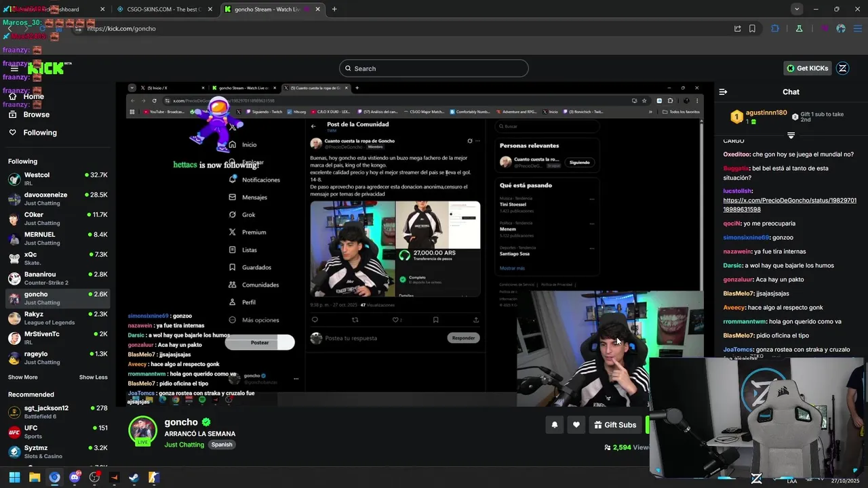Select goncho in the Following list
The width and height of the screenshot is (868, 488).
click(x=57, y=298)
